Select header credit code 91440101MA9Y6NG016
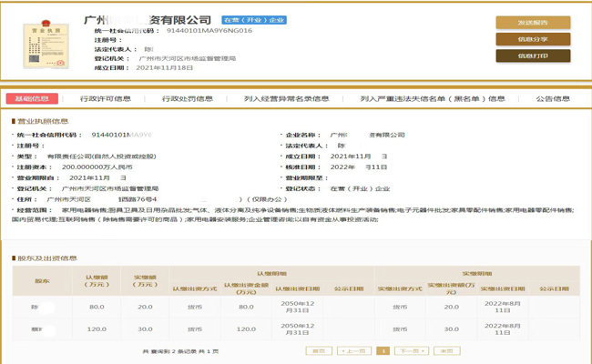This screenshot has height=364, width=592. click(x=209, y=31)
